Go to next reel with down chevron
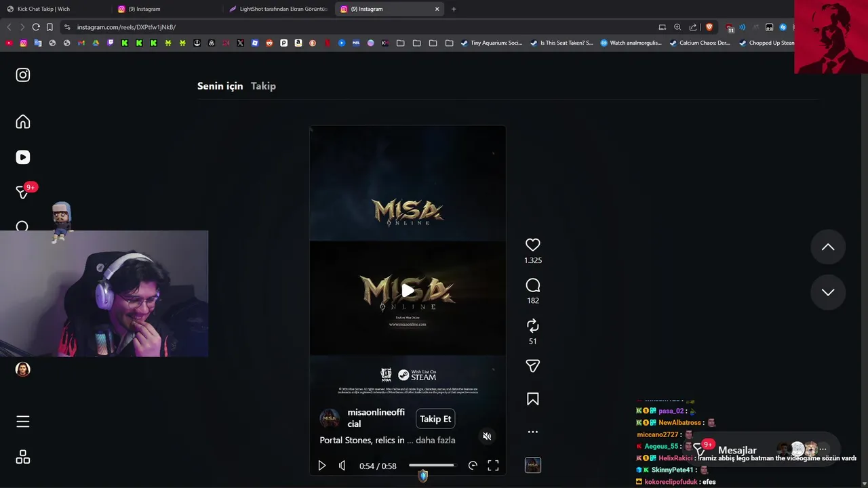Image resolution: width=868 pixels, height=488 pixels. tap(828, 292)
